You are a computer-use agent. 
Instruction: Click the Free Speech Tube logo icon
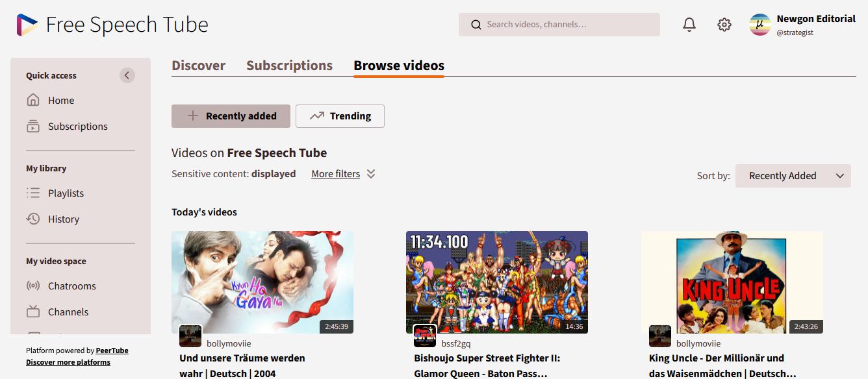pos(27,25)
